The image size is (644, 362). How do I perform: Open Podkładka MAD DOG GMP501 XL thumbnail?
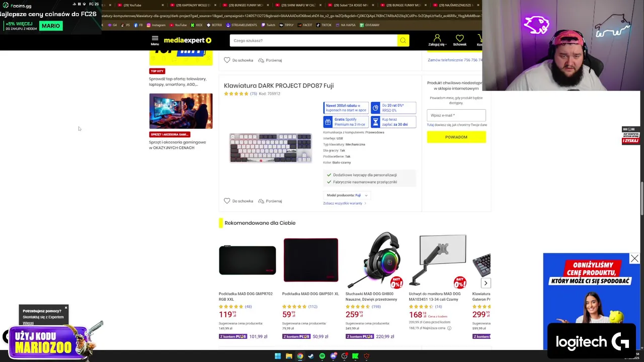[311, 260]
